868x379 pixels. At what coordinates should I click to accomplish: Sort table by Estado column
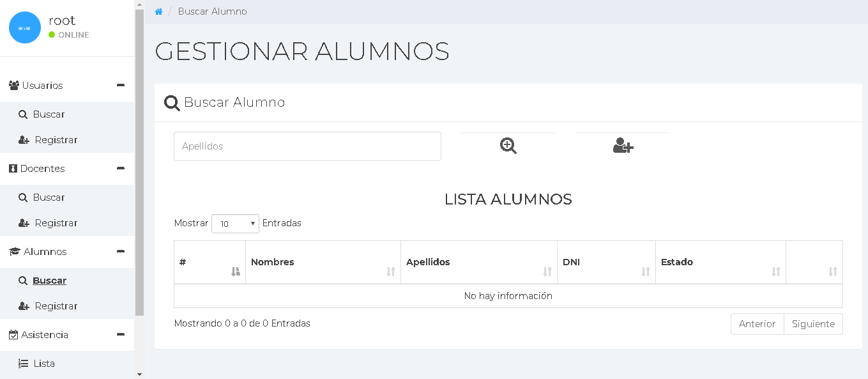pos(720,263)
